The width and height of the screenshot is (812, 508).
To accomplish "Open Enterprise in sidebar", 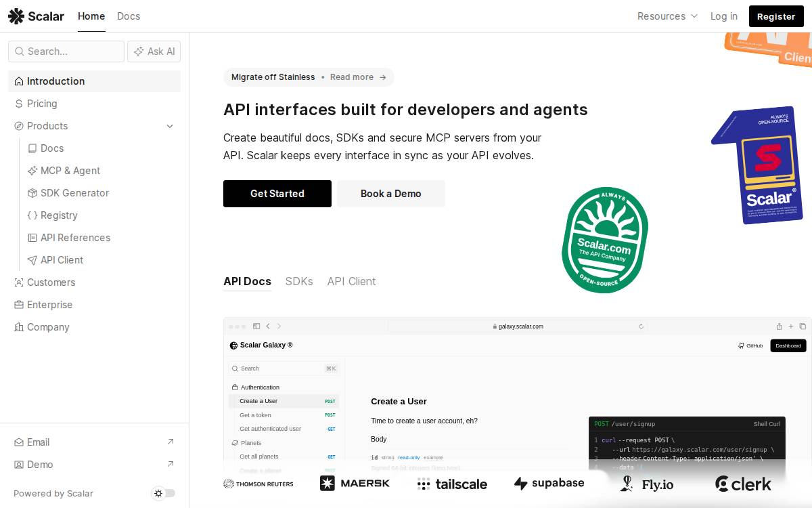I will coord(94,305).
